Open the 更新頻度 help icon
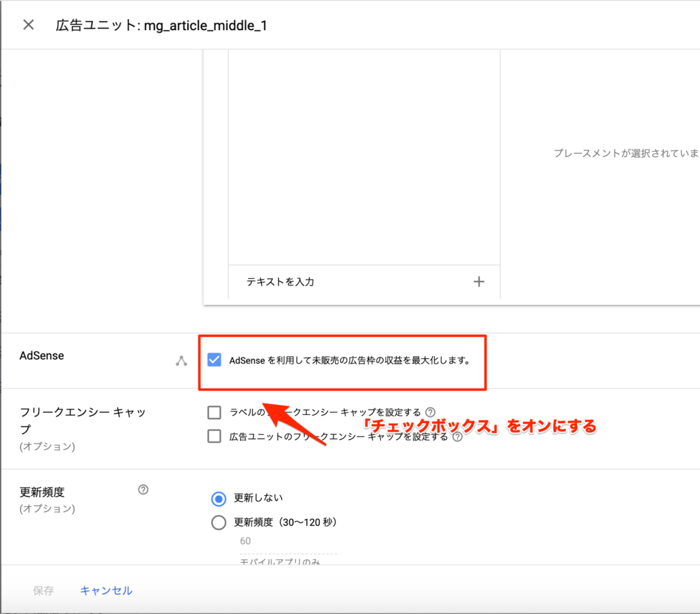This screenshot has height=614, width=700. pyautogui.click(x=143, y=490)
